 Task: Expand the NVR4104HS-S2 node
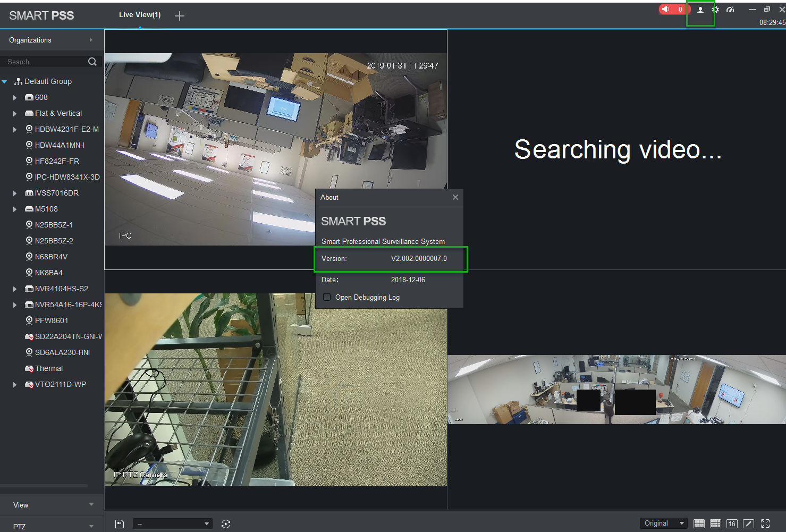coord(15,289)
